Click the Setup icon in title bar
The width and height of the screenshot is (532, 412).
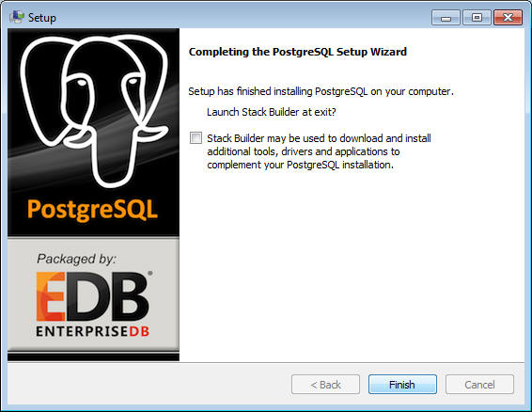(x=16, y=17)
